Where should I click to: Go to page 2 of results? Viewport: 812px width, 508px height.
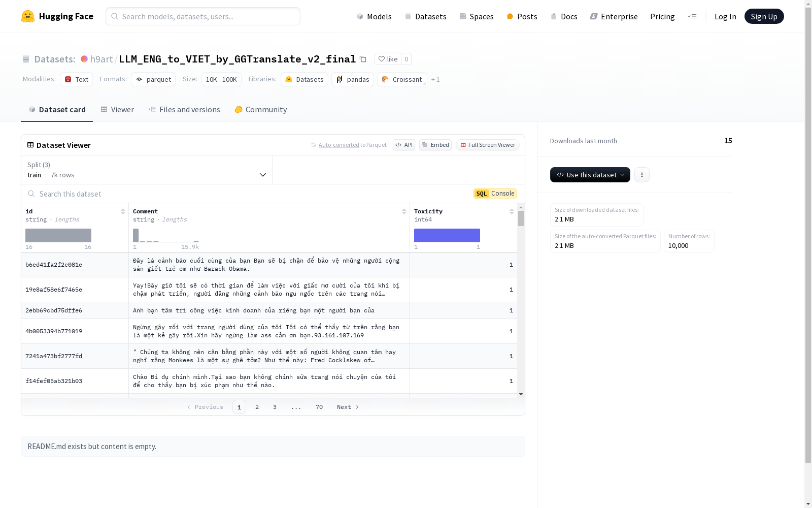click(257, 407)
